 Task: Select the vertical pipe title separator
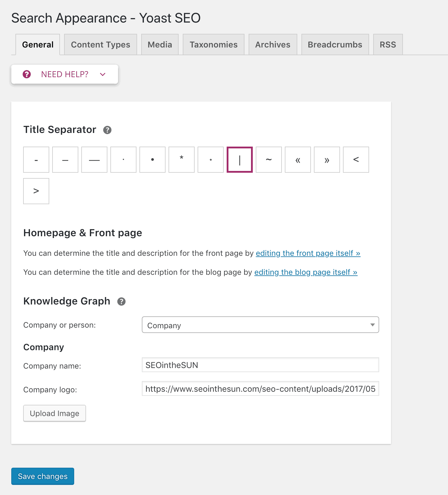[x=240, y=160]
